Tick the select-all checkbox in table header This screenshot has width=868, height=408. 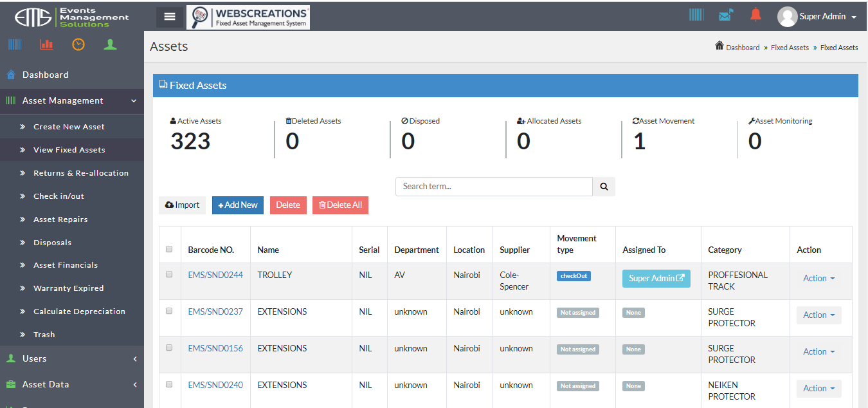tap(169, 250)
